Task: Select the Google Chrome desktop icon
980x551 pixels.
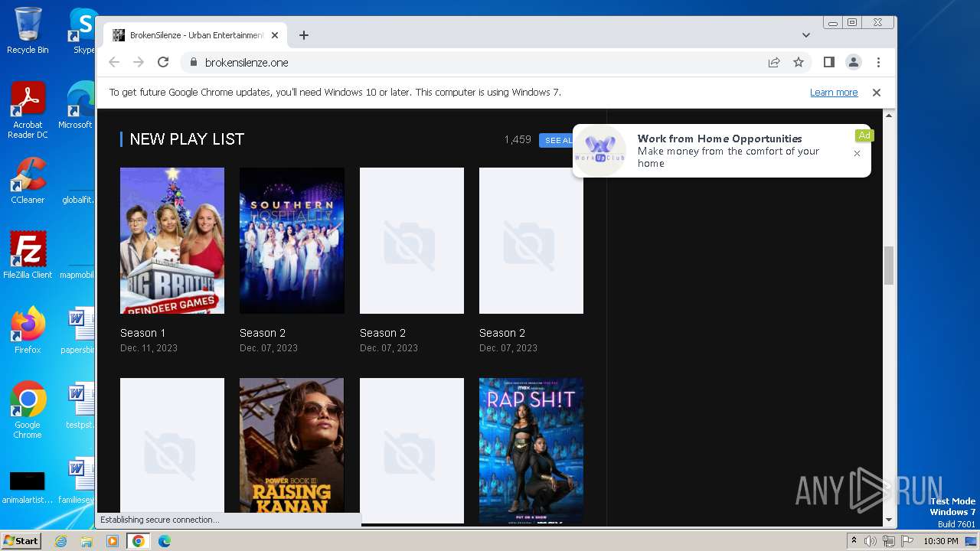Action: click(28, 409)
